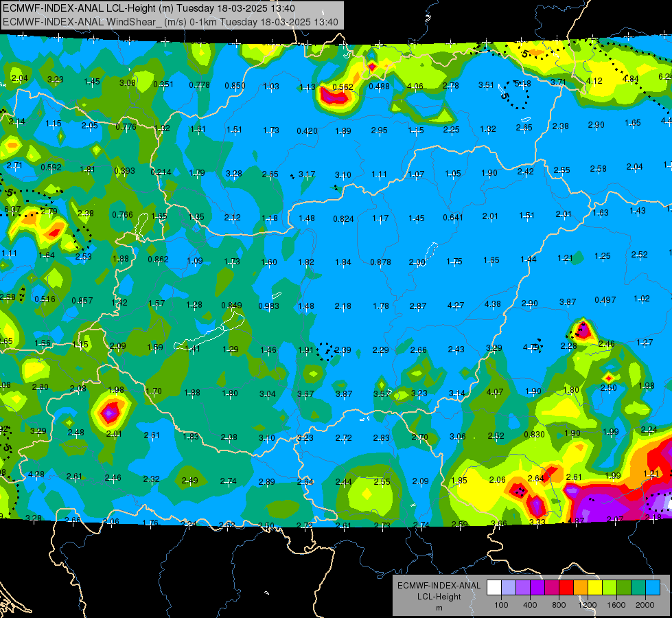Viewport: 672px width, 618px height.
Task: Click the wind shear value 0.351
Action: click(x=163, y=84)
